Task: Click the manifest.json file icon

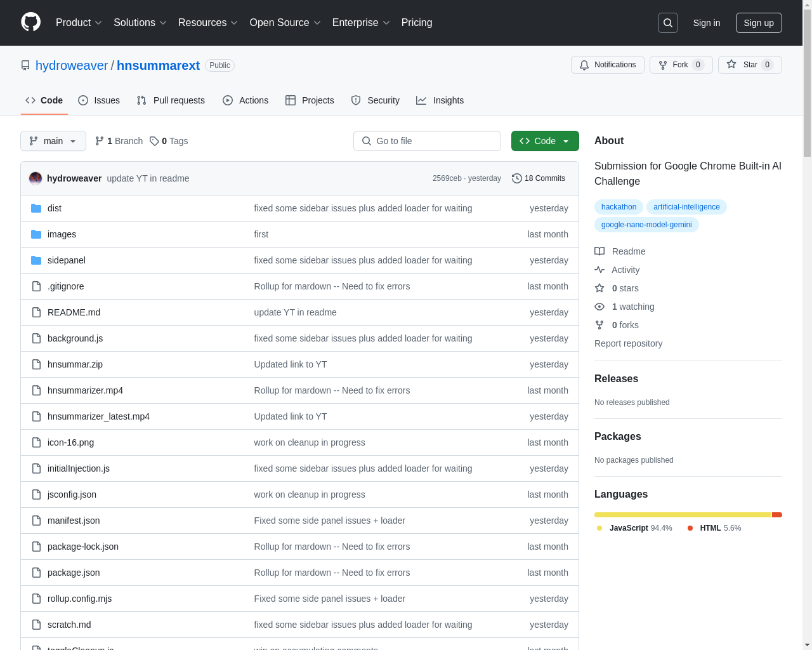Action: coord(36,521)
